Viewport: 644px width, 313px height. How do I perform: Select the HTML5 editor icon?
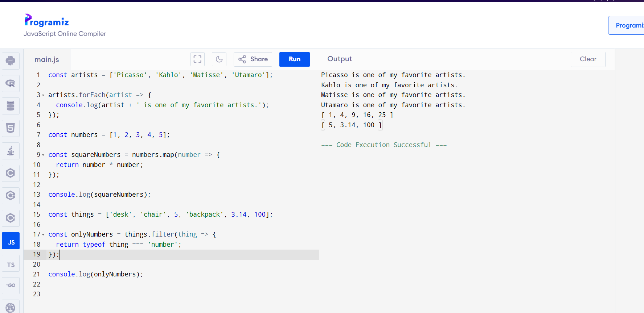11,128
